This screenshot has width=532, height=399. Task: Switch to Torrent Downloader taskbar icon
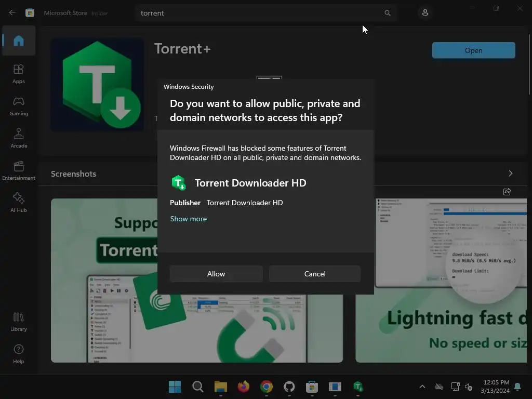coord(358,387)
